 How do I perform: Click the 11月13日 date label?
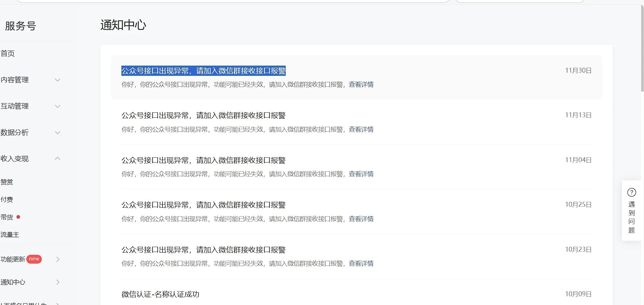point(578,115)
